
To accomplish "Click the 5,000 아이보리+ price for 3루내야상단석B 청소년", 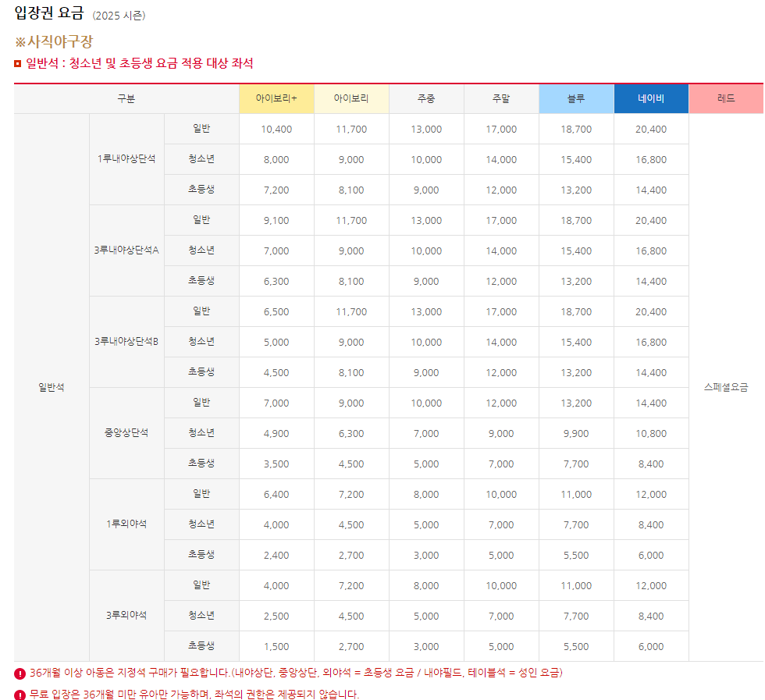I will (276, 343).
